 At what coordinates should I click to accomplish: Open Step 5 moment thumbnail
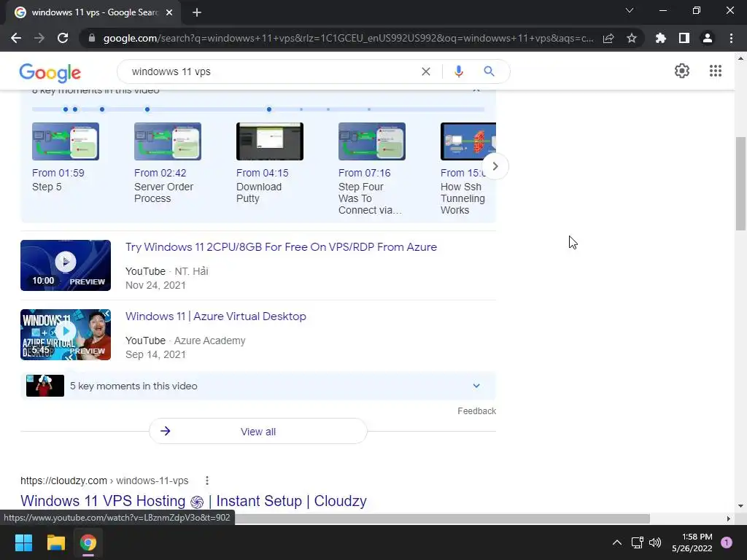[x=66, y=141]
